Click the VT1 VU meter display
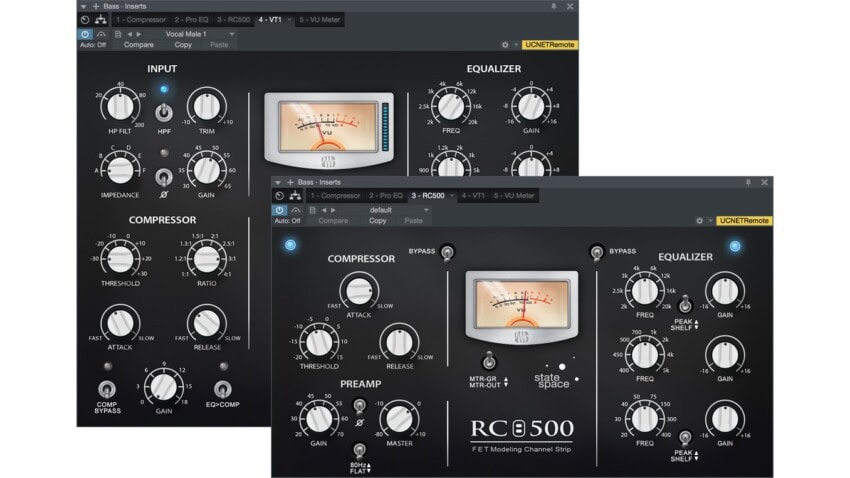The width and height of the screenshot is (850, 478). [327, 127]
